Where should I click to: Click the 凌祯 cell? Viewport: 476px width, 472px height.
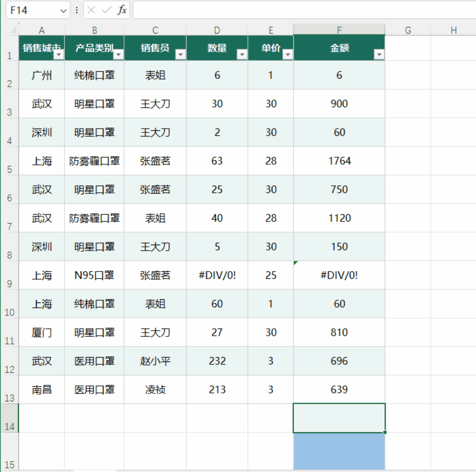click(x=155, y=389)
